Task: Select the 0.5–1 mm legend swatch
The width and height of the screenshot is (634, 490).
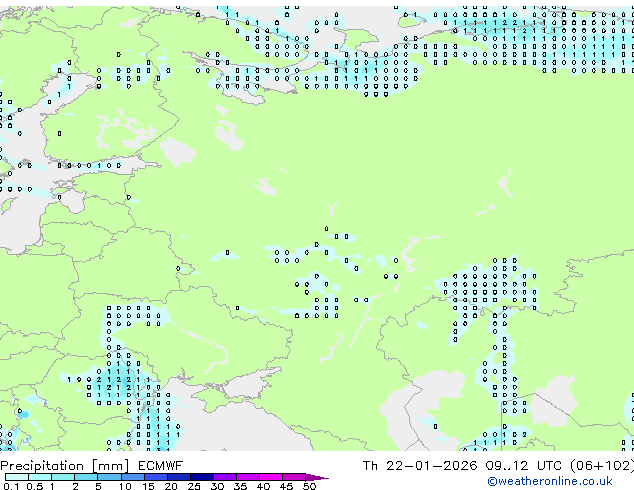Action: coord(40,477)
